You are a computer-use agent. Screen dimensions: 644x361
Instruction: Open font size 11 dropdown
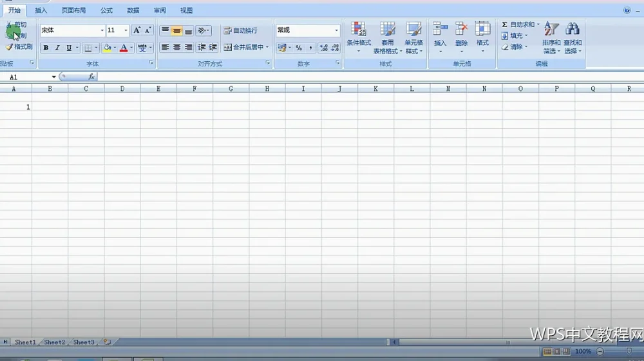pos(126,30)
